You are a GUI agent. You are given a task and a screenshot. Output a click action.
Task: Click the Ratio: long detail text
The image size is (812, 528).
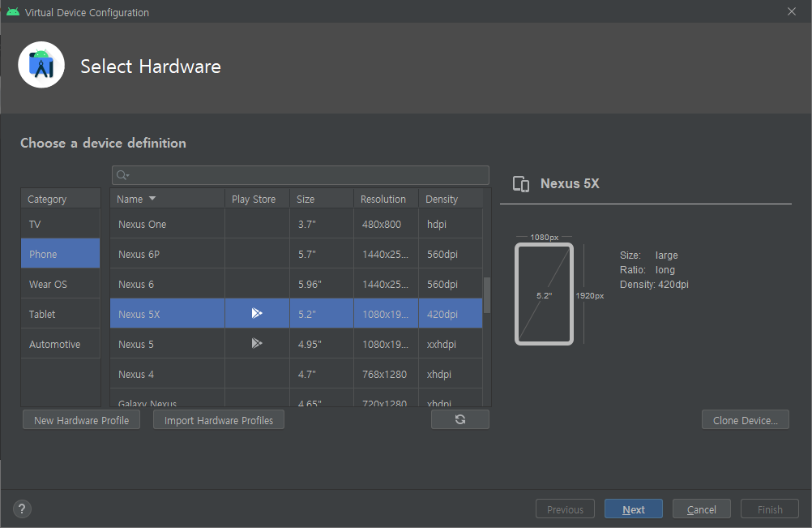647,269
